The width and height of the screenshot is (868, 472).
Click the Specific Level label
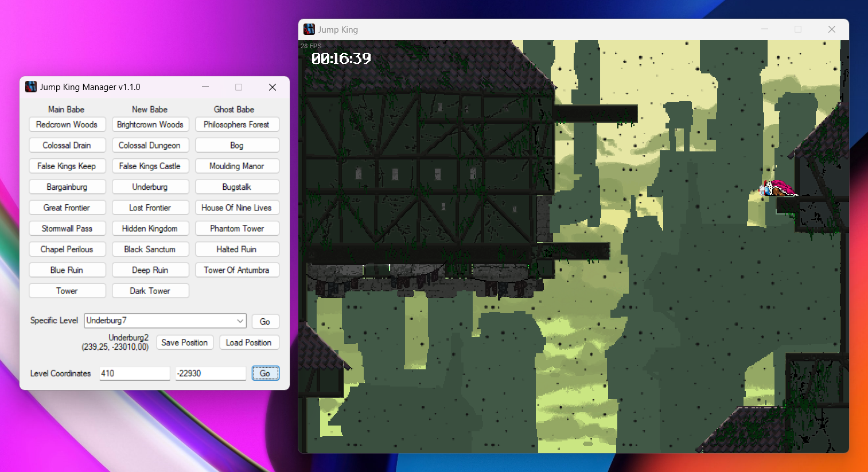(x=54, y=321)
